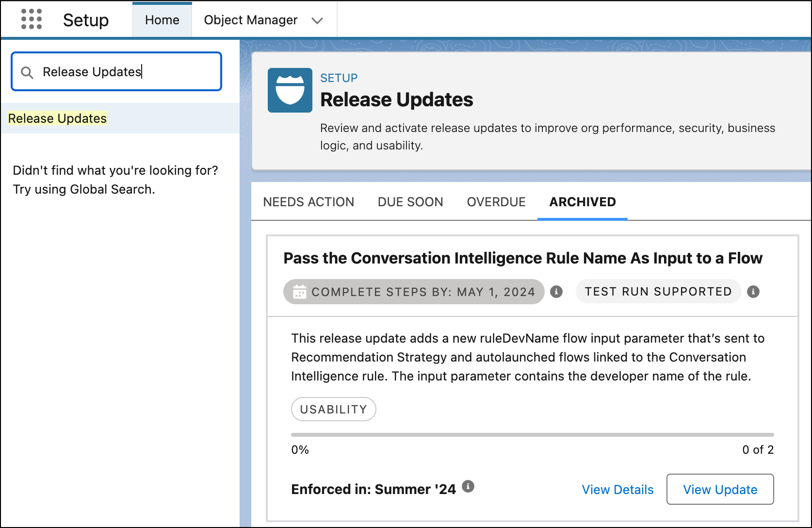Image resolution: width=812 pixels, height=528 pixels.
Task: Click info icon beside Complete Steps By date
Action: point(556,292)
